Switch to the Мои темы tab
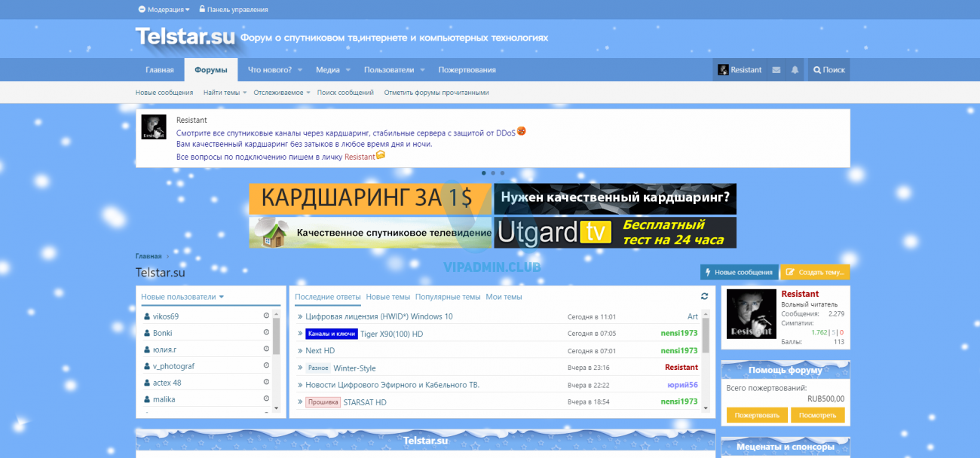The height and width of the screenshot is (458, 980). pyautogui.click(x=504, y=297)
